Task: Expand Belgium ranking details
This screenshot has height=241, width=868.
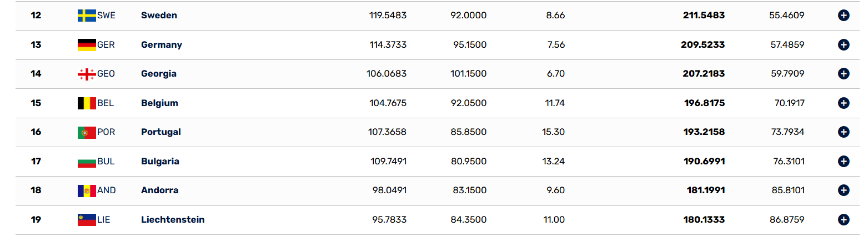Action: (x=844, y=103)
